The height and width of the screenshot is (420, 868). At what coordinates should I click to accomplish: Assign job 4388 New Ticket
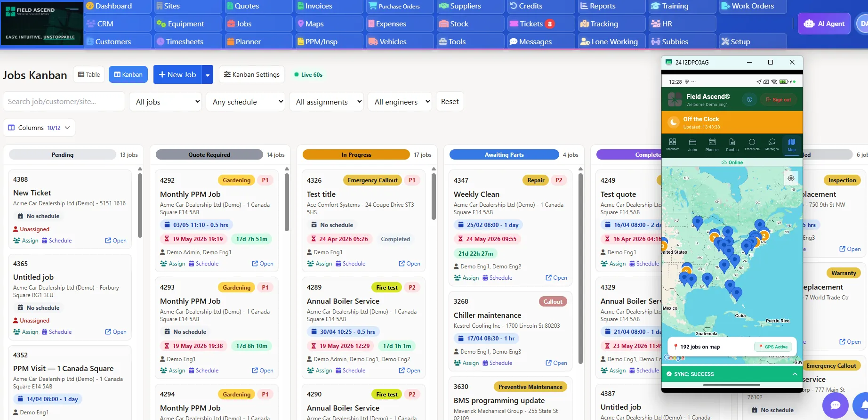click(26, 240)
